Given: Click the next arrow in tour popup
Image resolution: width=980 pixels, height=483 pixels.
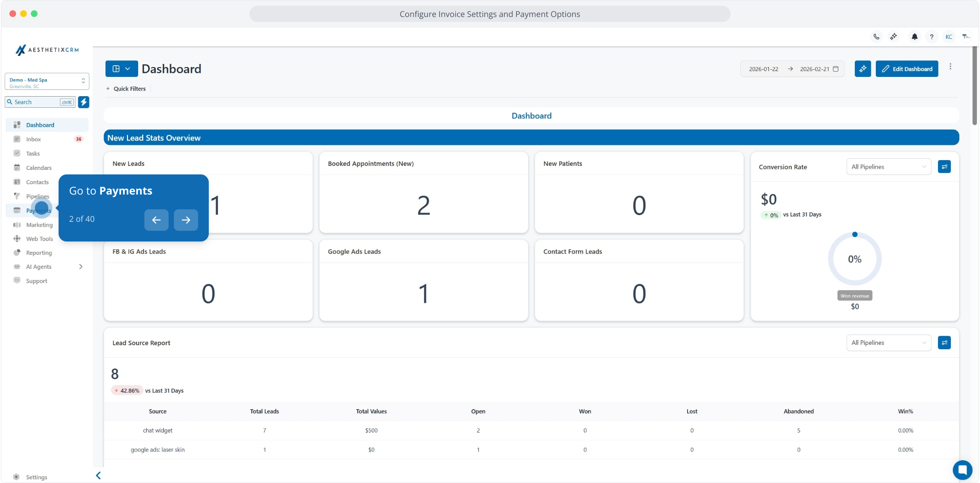Looking at the screenshot, I should [186, 220].
